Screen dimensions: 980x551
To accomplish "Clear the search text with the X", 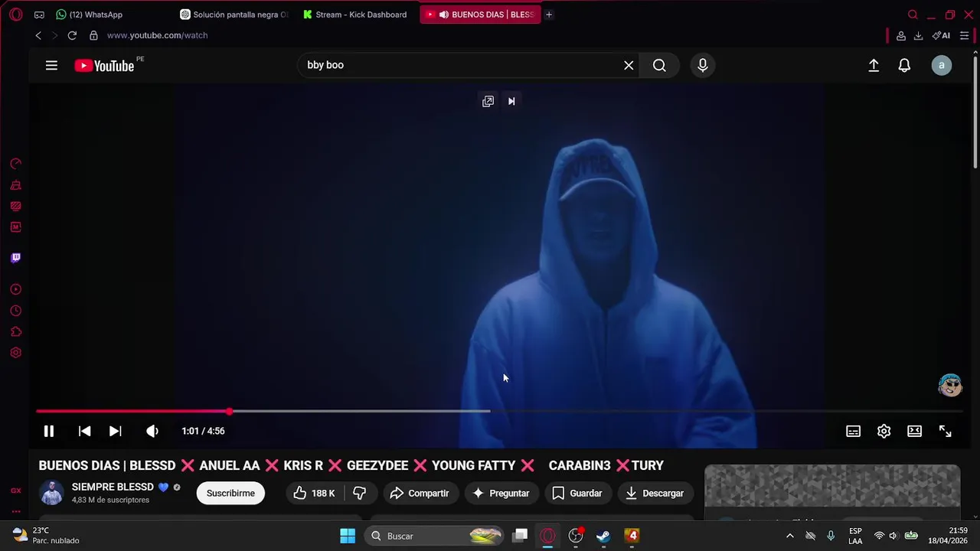I will 629,65.
